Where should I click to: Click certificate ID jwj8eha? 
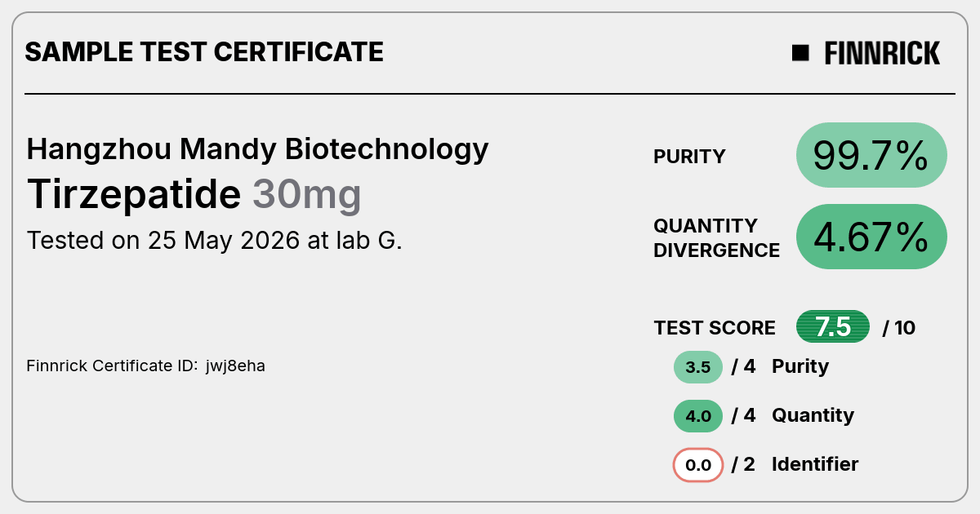235,366
